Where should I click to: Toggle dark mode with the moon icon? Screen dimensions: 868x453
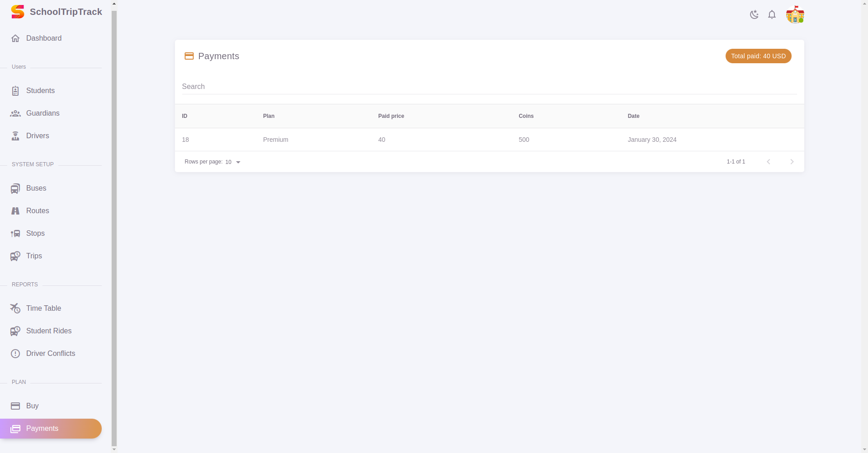(754, 14)
